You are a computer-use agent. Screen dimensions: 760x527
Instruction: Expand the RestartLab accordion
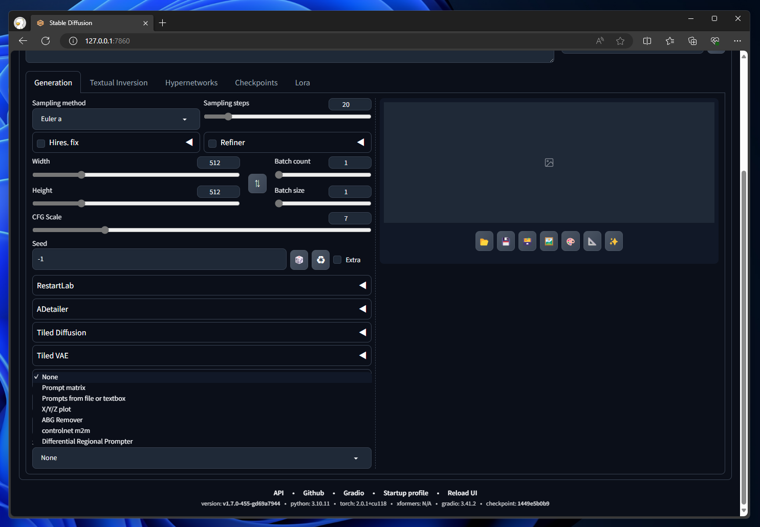pyautogui.click(x=202, y=286)
